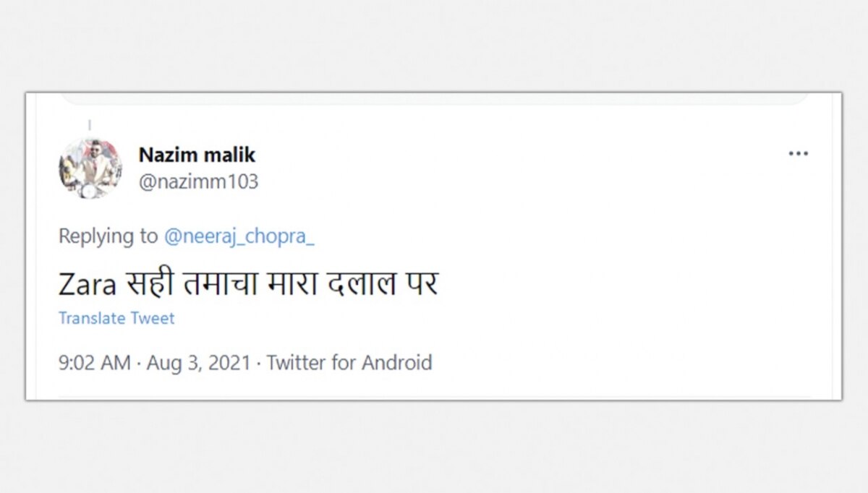Open the @neeraj_chopra_ mention link
The height and width of the screenshot is (493, 868).
point(239,236)
